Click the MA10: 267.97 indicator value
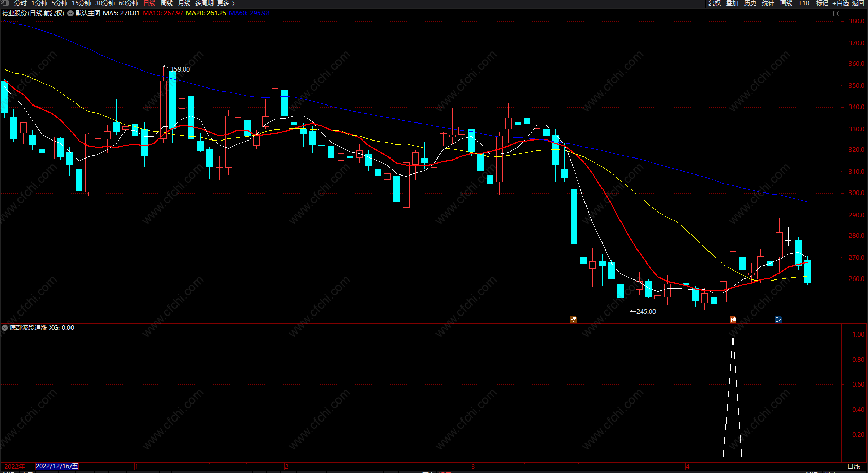Viewport: 868px width, 473px height. click(163, 13)
